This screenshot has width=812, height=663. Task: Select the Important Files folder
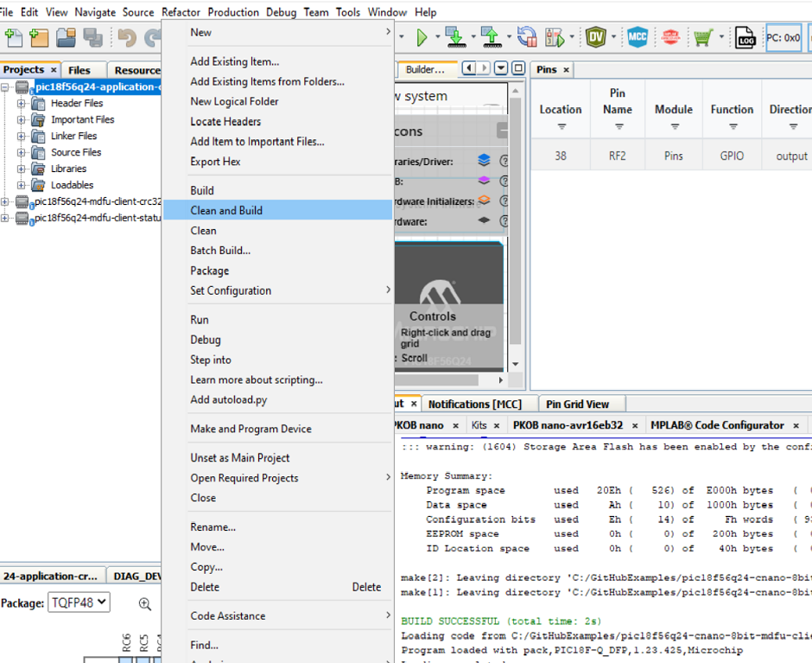82,120
